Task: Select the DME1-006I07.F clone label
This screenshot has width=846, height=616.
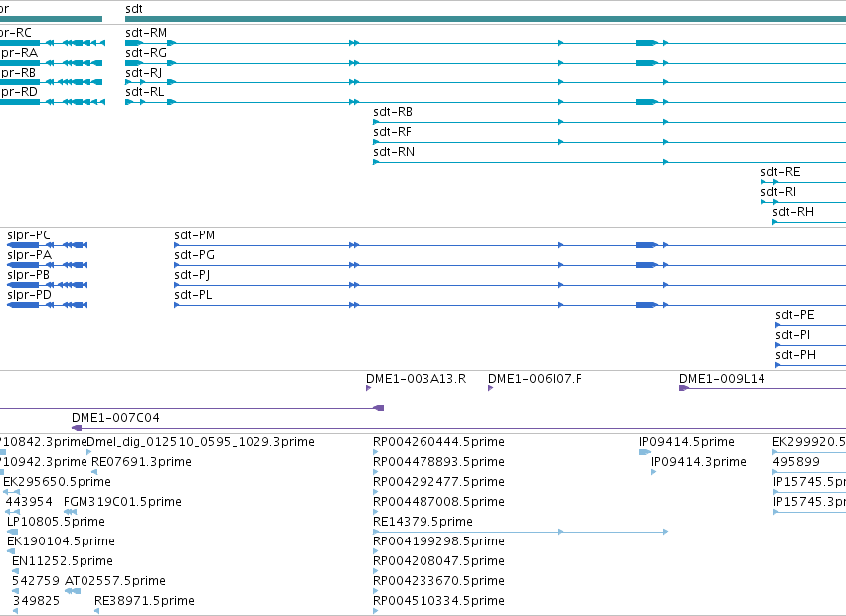Action: (535, 379)
